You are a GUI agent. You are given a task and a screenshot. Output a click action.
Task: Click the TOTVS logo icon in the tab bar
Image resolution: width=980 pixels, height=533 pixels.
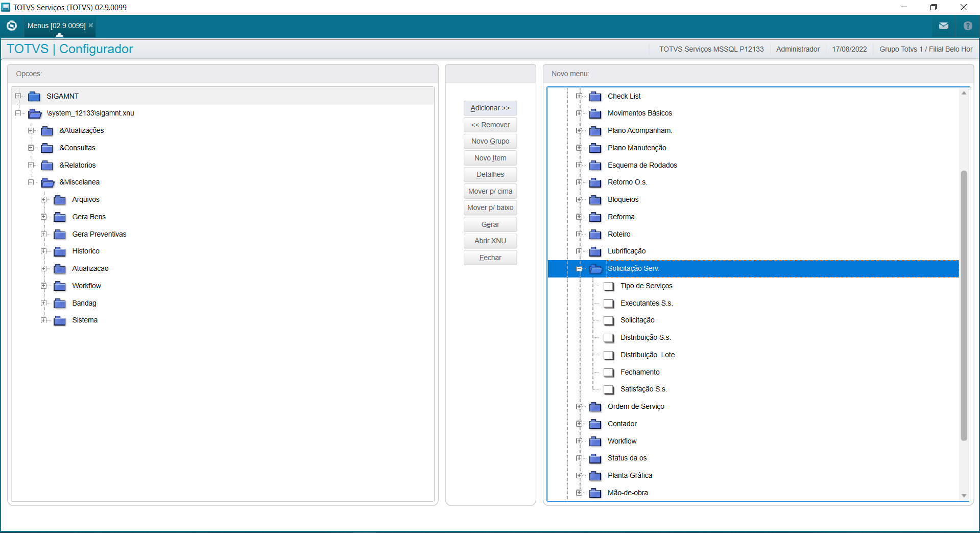[12, 26]
